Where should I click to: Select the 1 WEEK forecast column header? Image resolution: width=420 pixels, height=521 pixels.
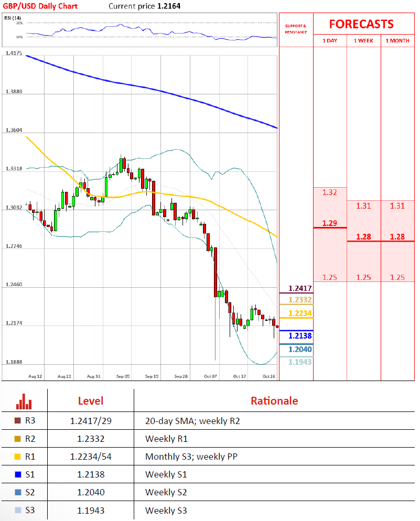[x=363, y=40]
